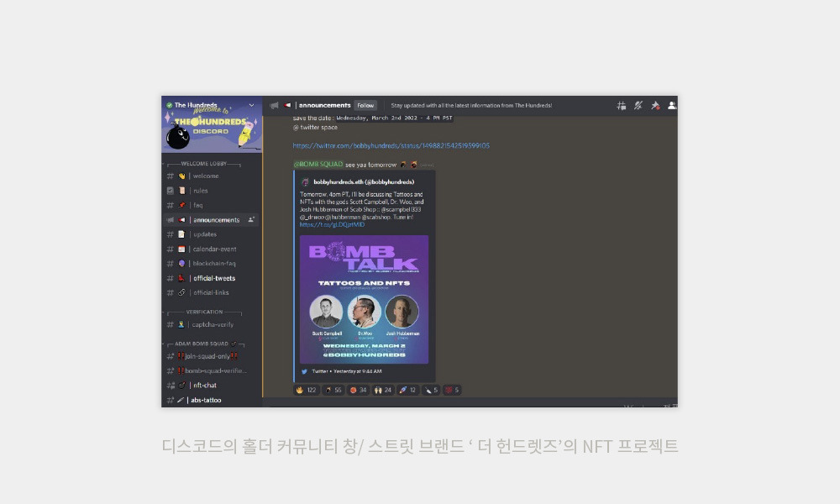Toggle the first reaction with count 5
The image size is (840, 504).
[431, 390]
